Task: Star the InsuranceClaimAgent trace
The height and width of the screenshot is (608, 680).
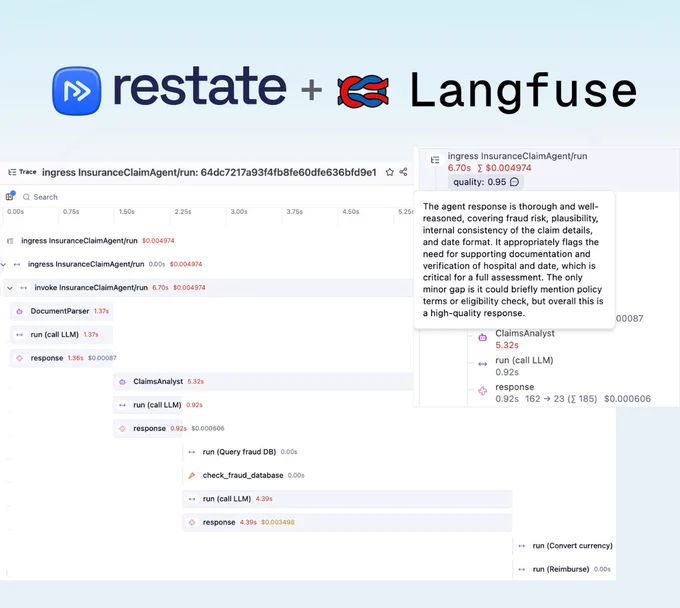Action: 389,172
